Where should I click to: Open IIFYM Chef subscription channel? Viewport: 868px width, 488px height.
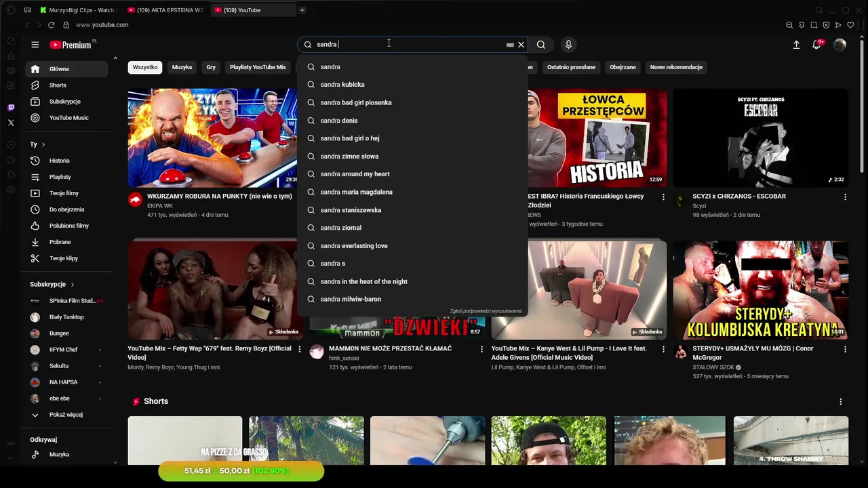pos(66,350)
